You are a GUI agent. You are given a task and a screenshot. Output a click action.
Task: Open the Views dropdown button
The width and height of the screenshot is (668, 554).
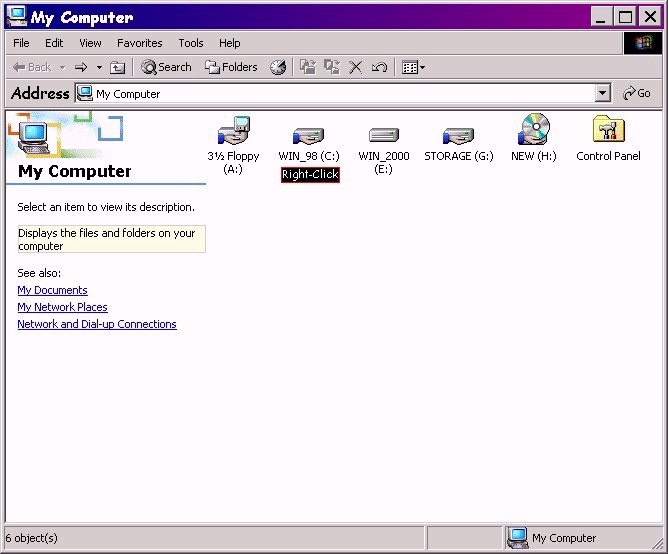click(413, 67)
